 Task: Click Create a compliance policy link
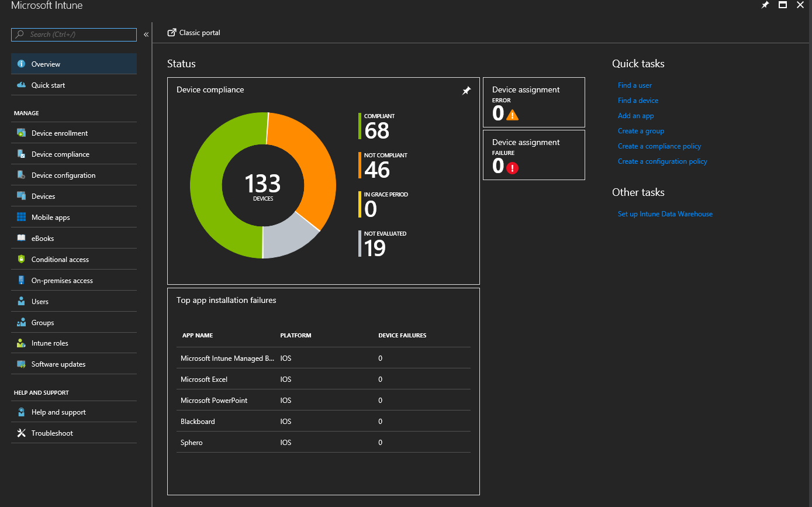tap(659, 146)
